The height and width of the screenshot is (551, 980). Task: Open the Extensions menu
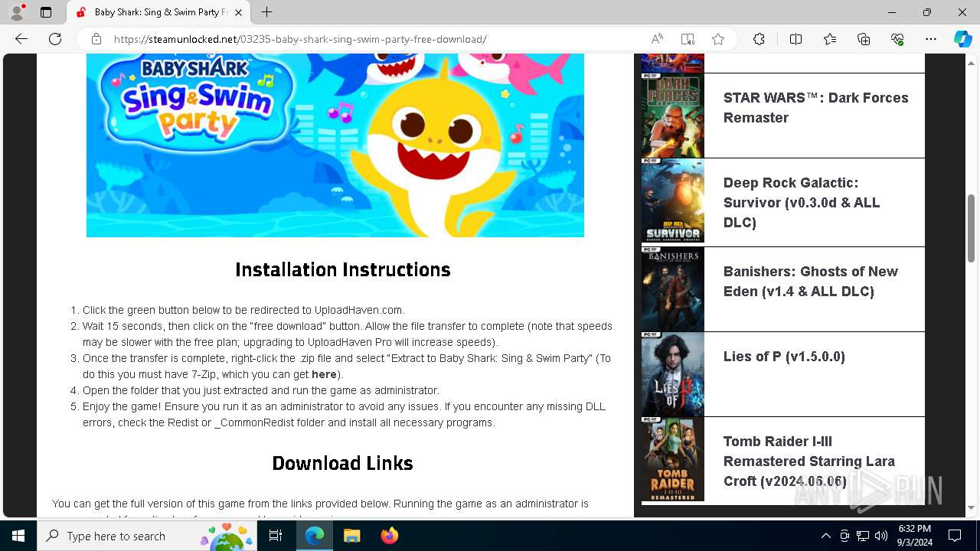point(759,39)
